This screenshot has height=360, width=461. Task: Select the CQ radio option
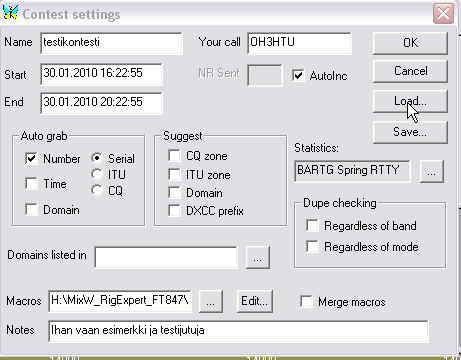pyautogui.click(x=97, y=190)
